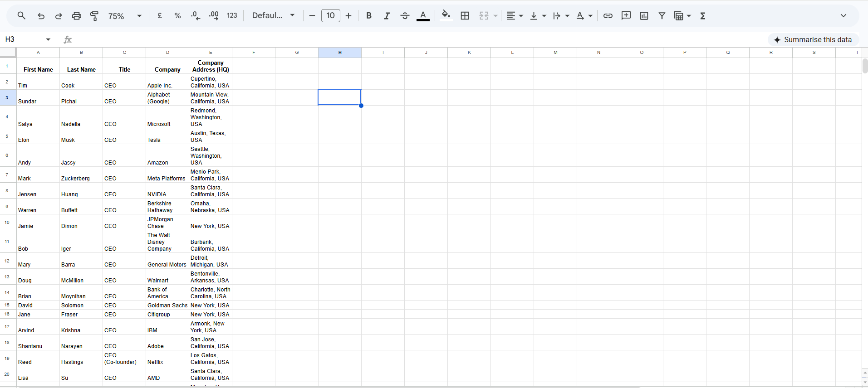Select the Berkshire Hathaway cell
868x388 pixels.
pyautogui.click(x=167, y=206)
